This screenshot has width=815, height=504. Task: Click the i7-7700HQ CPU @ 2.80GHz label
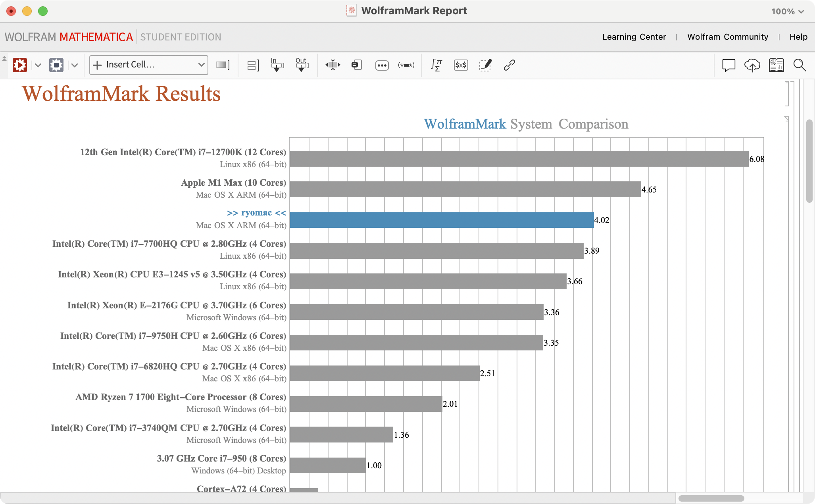click(x=169, y=244)
